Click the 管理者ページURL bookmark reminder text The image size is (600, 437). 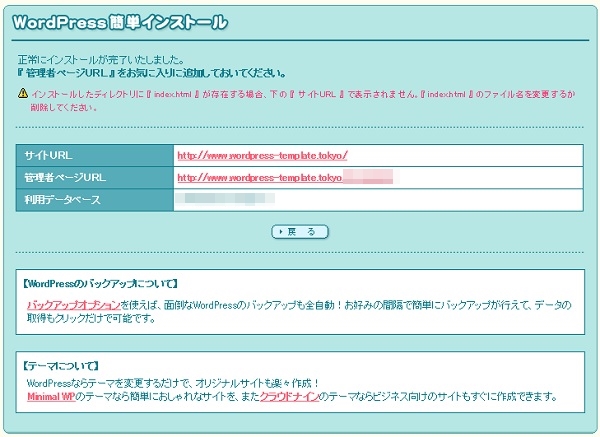point(152,73)
